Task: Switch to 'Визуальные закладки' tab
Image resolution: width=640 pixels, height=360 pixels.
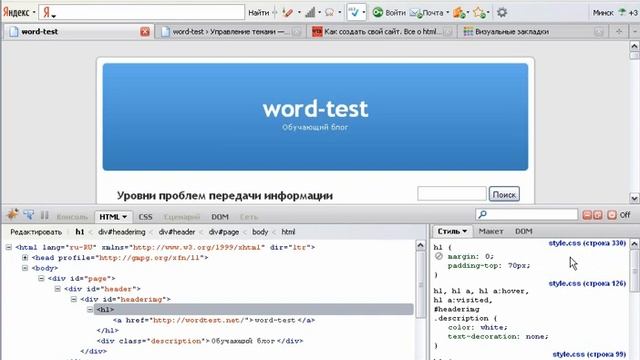Action: click(x=533, y=31)
